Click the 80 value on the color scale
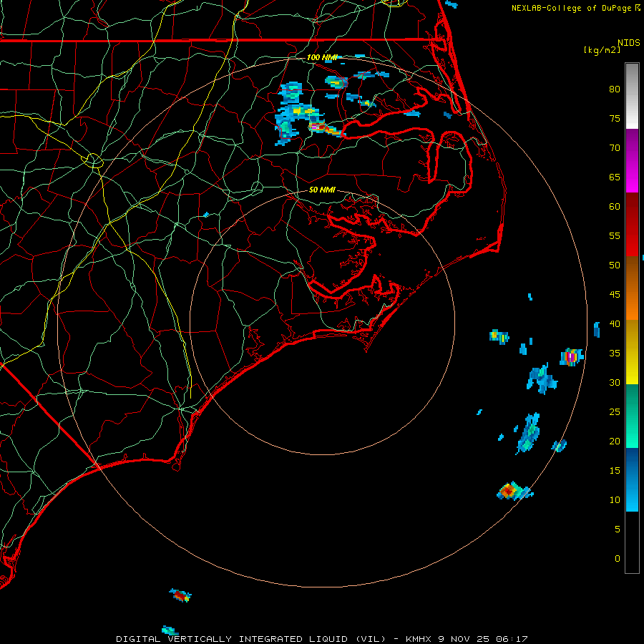This screenshot has width=644, height=644. pos(615,89)
